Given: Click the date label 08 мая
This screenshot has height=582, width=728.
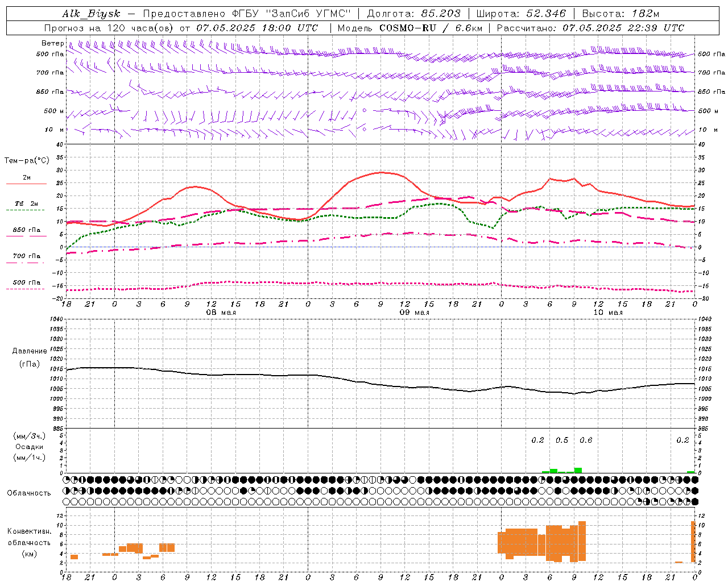Looking at the screenshot, I should (221, 313).
